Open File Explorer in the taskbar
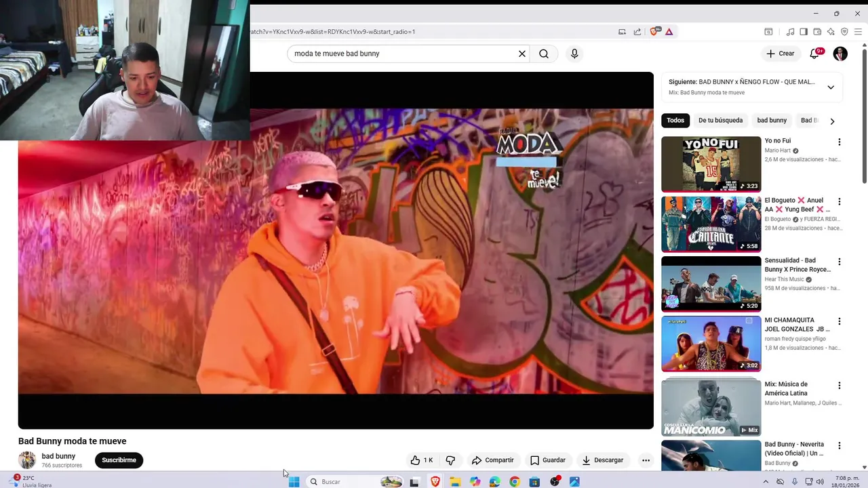 pyautogui.click(x=455, y=482)
